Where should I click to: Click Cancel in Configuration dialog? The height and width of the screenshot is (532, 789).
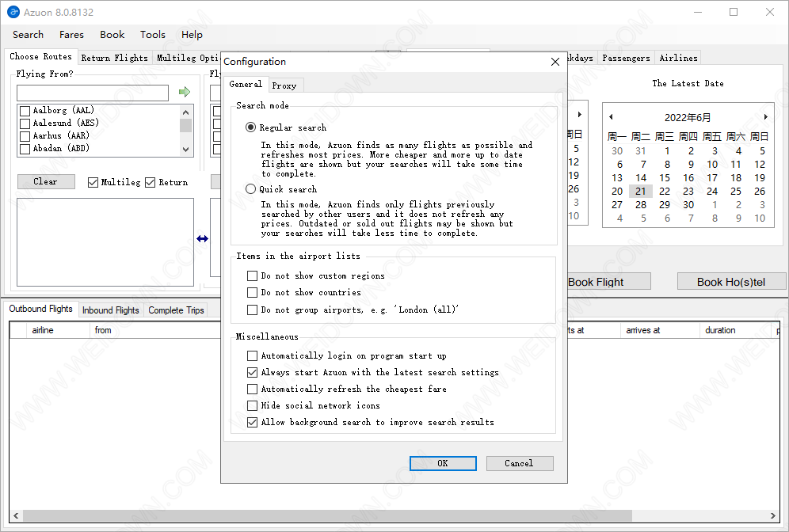[x=520, y=463]
